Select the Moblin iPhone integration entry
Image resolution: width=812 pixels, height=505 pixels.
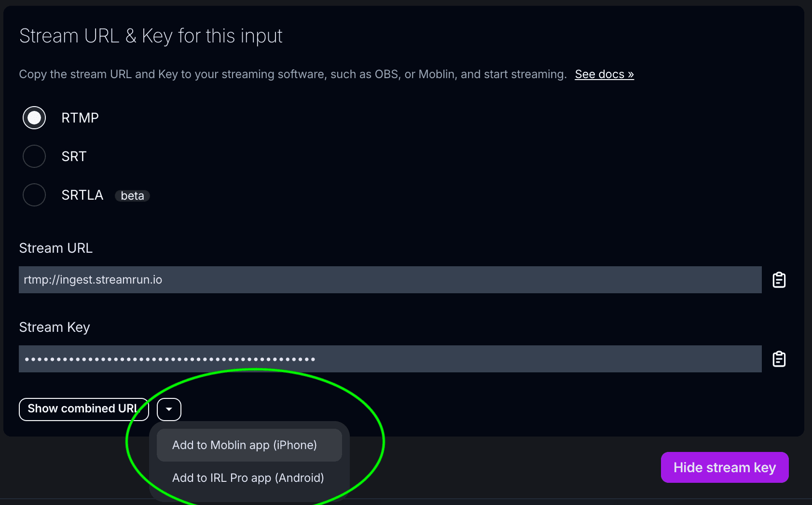coord(248,445)
